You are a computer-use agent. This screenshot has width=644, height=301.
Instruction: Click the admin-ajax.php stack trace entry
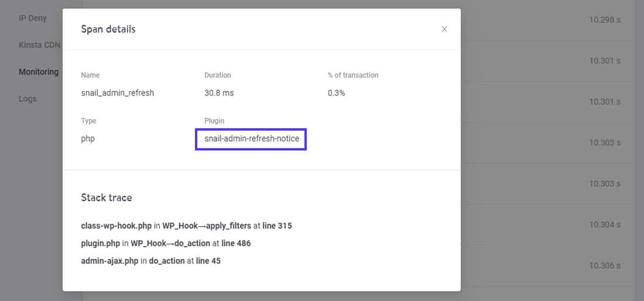click(x=150, y=261)
